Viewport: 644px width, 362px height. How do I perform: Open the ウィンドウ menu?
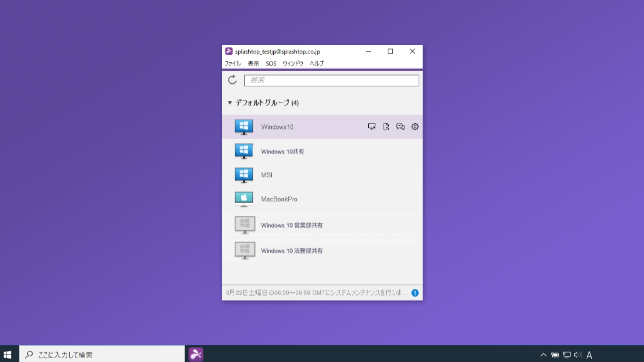pos(293,64)
